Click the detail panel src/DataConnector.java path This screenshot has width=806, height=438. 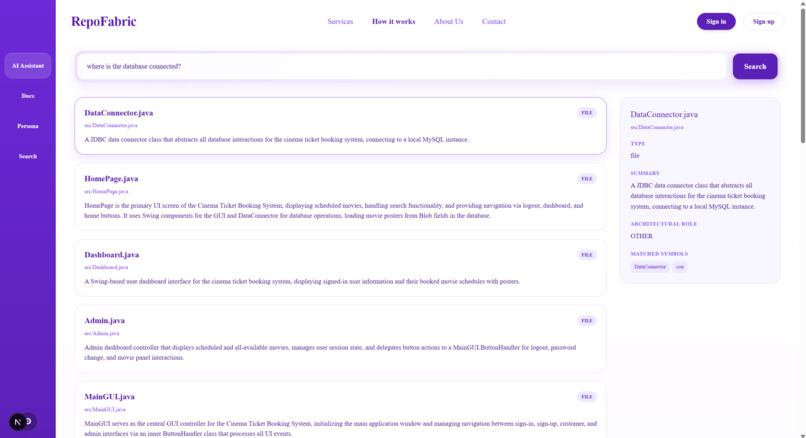657,127
